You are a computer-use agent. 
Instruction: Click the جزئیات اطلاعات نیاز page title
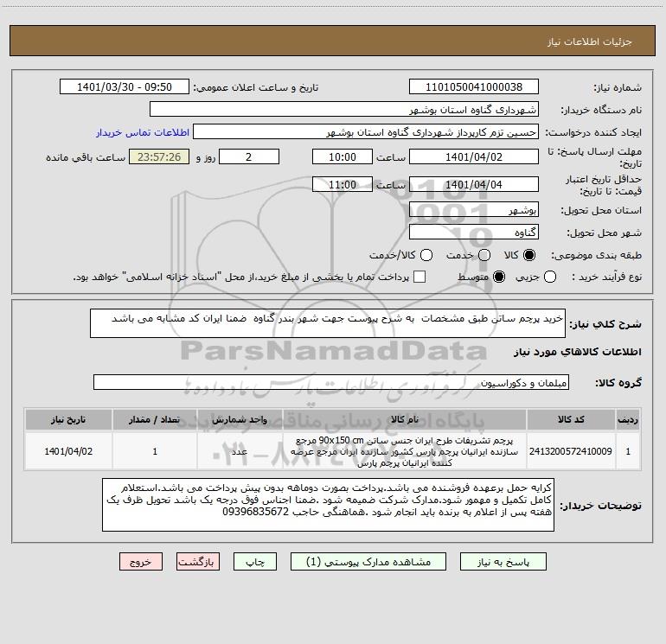tap(590, 41)
